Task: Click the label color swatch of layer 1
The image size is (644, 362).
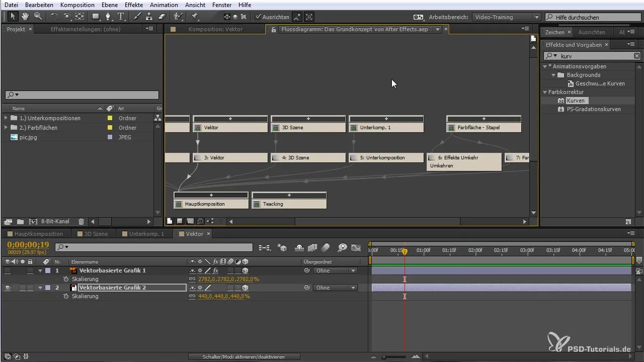Action: coord(48,270)
